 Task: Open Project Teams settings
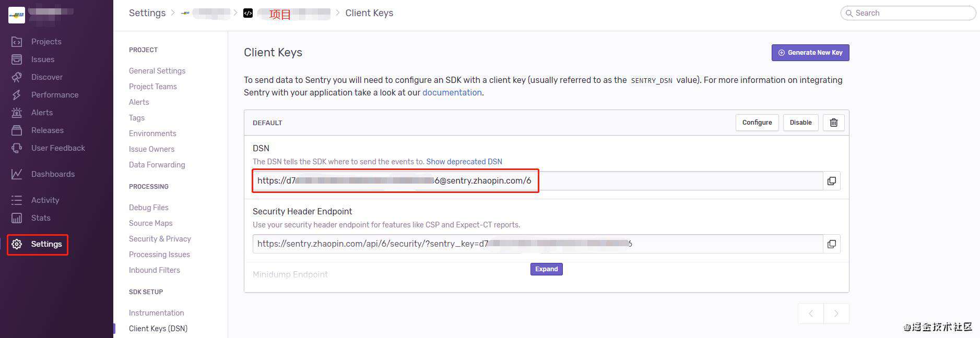[x=153, y=87]
